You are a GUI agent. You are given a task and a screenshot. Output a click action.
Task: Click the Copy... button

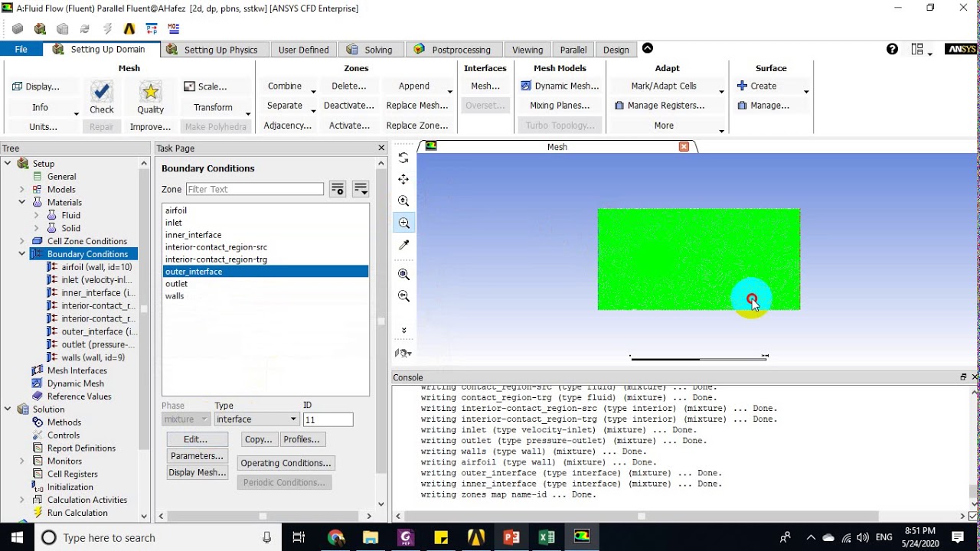coord(258,439)
